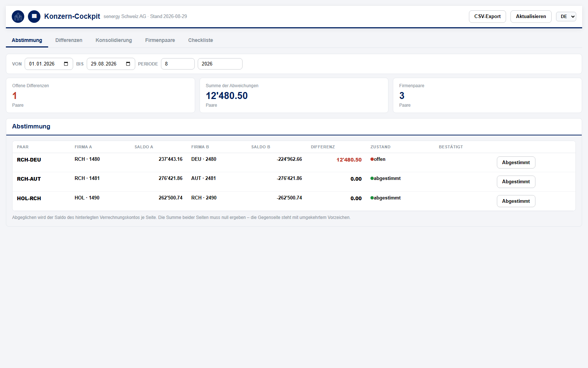Select the HOL-RCH pair name
This screenshot has width=588, height=368.
29,199
